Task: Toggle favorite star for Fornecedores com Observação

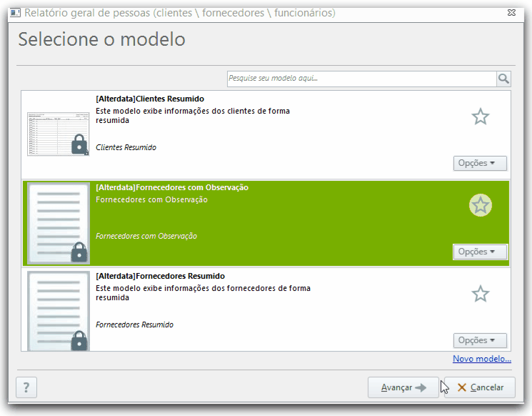Action: [481, 205]
